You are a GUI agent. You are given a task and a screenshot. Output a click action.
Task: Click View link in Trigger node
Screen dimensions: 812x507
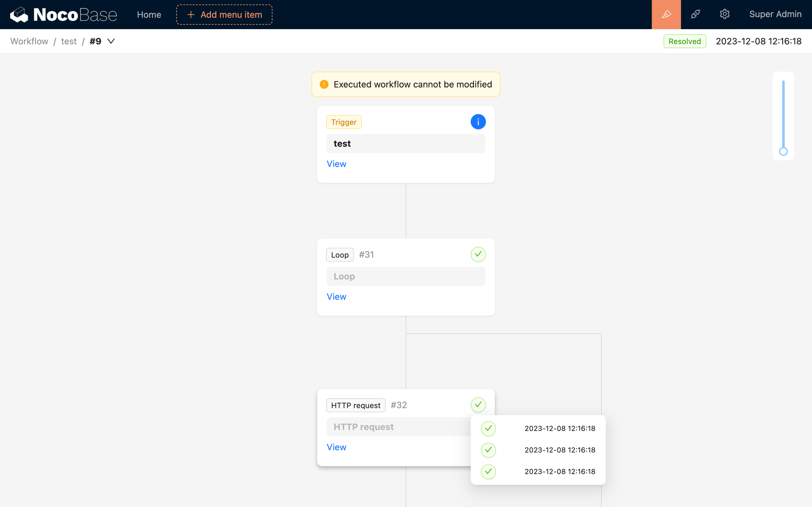336,164
